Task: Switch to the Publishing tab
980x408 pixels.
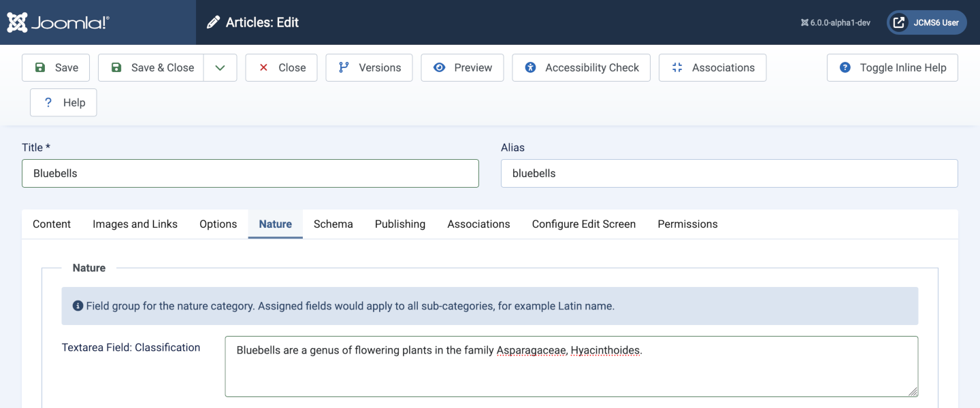Action: point(399,224)
